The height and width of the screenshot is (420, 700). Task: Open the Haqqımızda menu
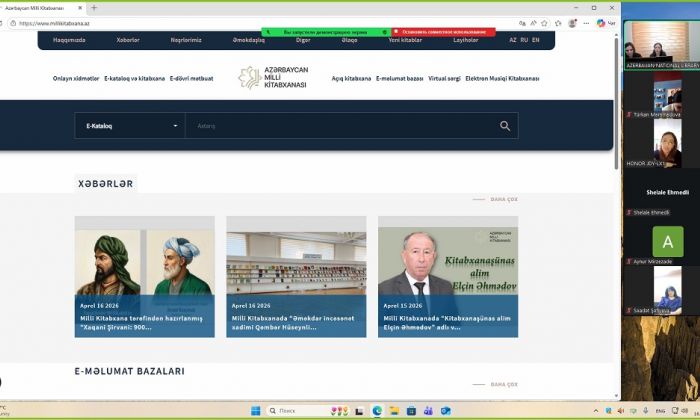[69, 40]
